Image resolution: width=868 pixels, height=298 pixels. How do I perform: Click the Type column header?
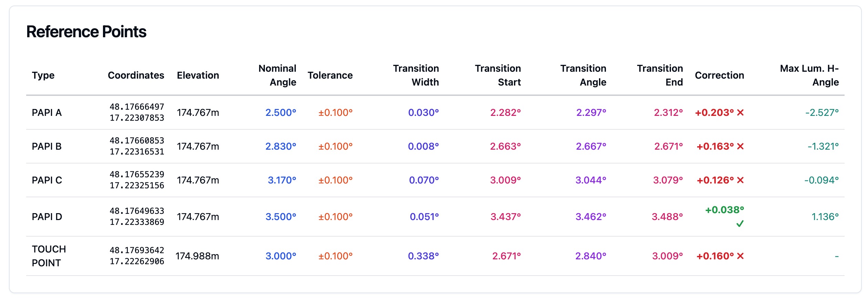click(43, 76)
